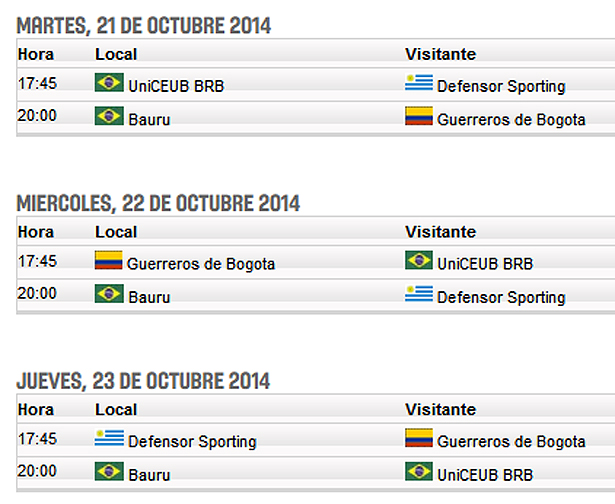Open Bauru team name on October 23
The width and height of the screenshot is (615, 504).
(149, 474)
